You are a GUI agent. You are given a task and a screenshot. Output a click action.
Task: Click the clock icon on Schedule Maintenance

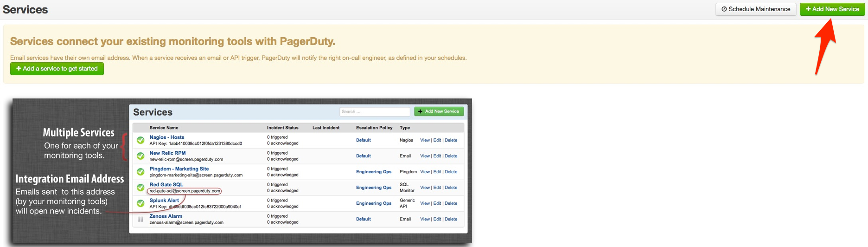(x=724, y=9)
